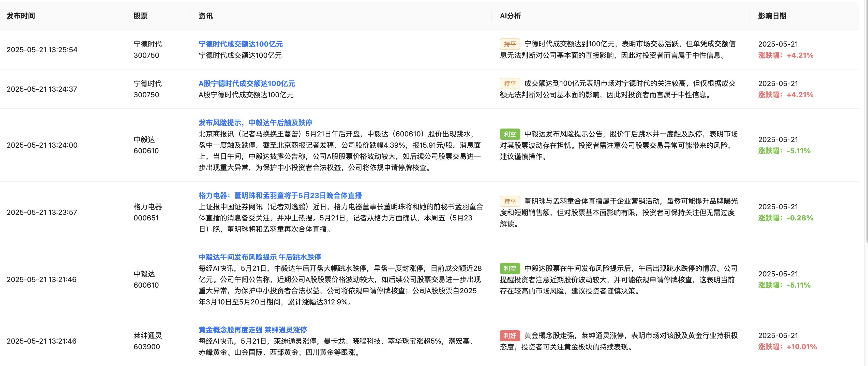Click stock name 中毅达 in the 13:24:00 row
Screen dimensions: 868x366
144,139
